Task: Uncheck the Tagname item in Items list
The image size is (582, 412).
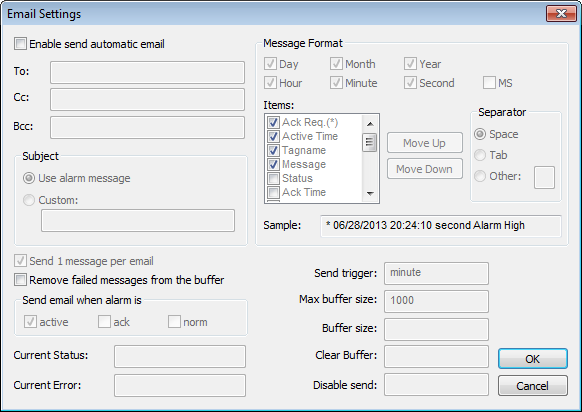Action: point(274,150)
